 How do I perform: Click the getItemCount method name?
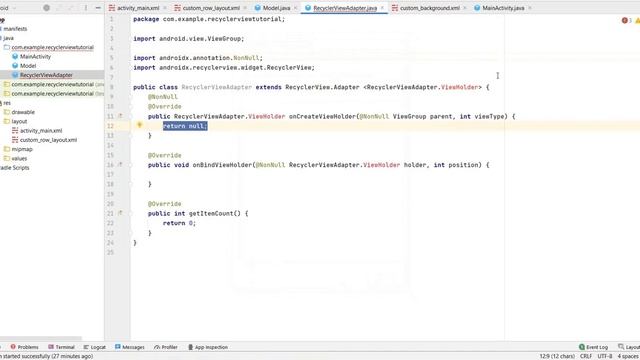pyautogui.click(x=211, y=213)
